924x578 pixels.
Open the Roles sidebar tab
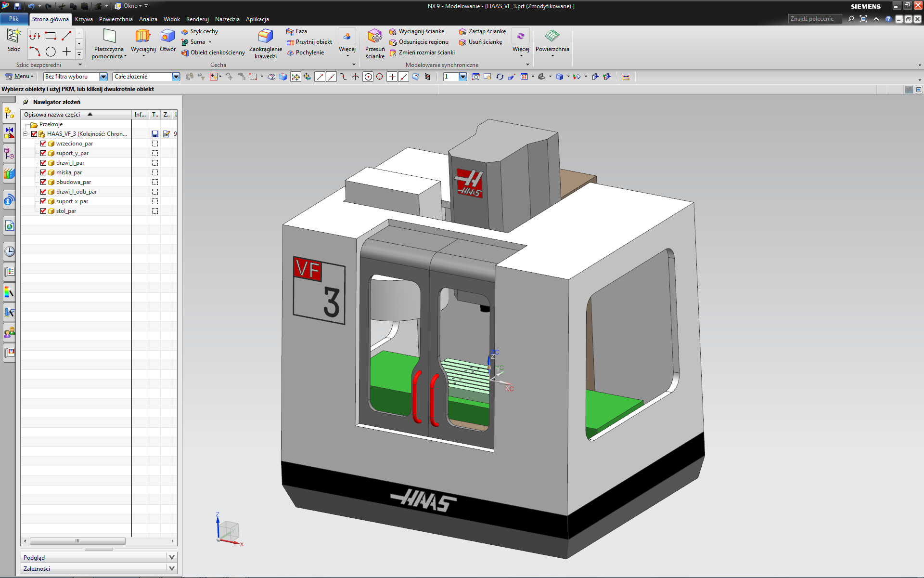point(9,332)
